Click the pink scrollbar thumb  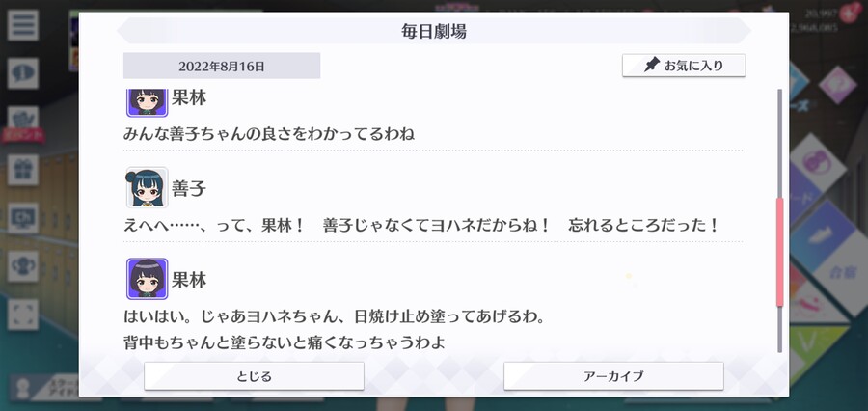[779, 252]
